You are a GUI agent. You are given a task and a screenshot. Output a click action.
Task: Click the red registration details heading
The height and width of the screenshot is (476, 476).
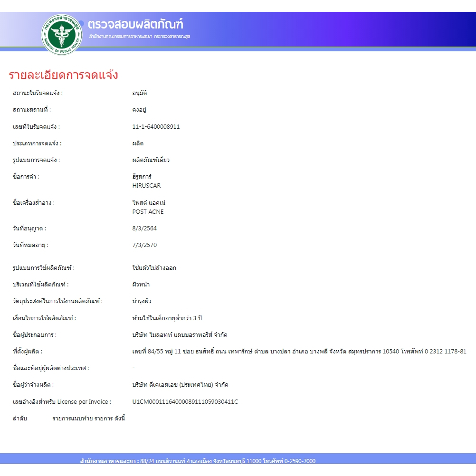pyautogui.click(x=63, y=75)
